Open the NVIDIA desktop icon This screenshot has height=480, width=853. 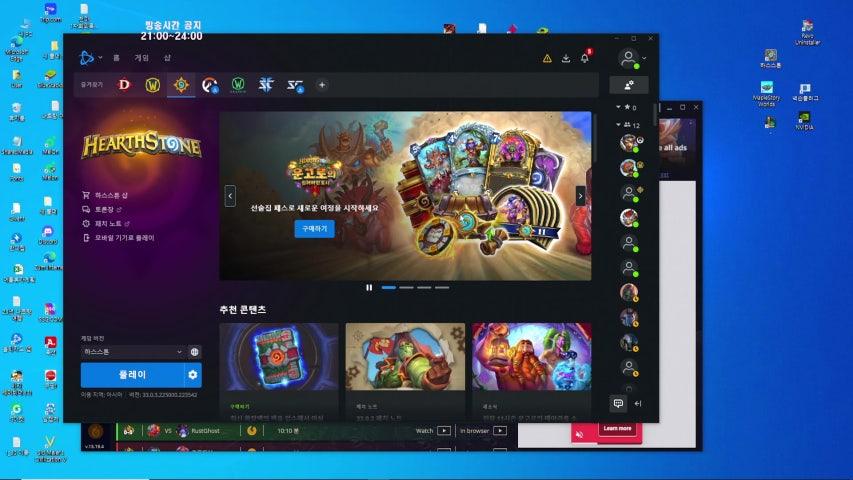pyautogui.click(x=804, y=120)
